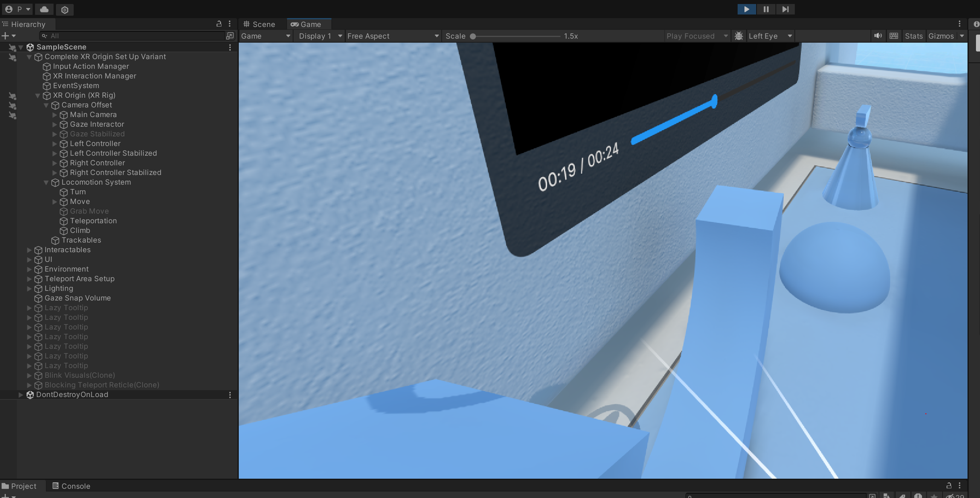Select Main Camera in Hierarchy
The height and width of the screenshot is (498, 980).
pos(93,115)
